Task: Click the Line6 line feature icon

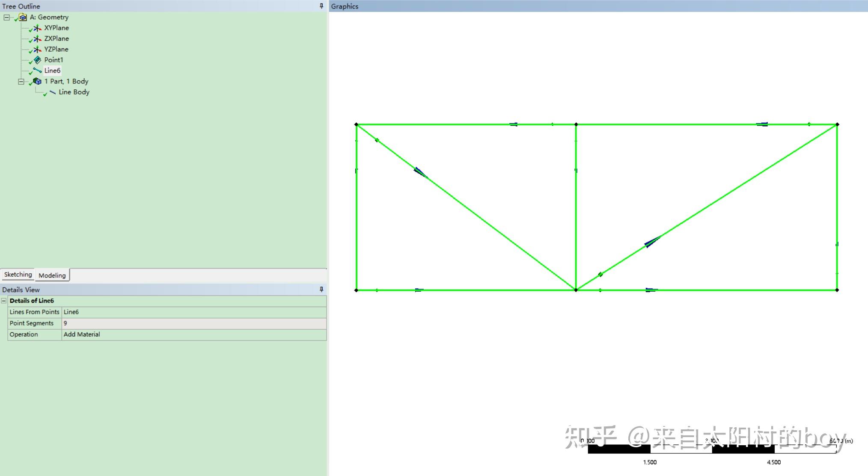Action: pos(38,71)
